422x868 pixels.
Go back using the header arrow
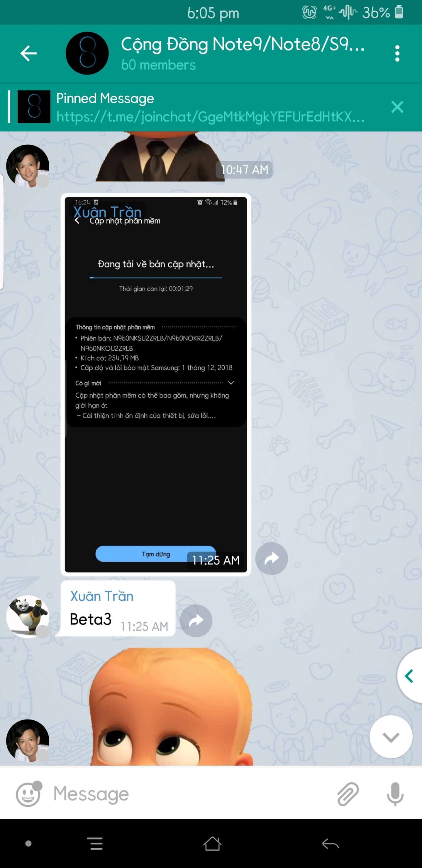(28, 53)
